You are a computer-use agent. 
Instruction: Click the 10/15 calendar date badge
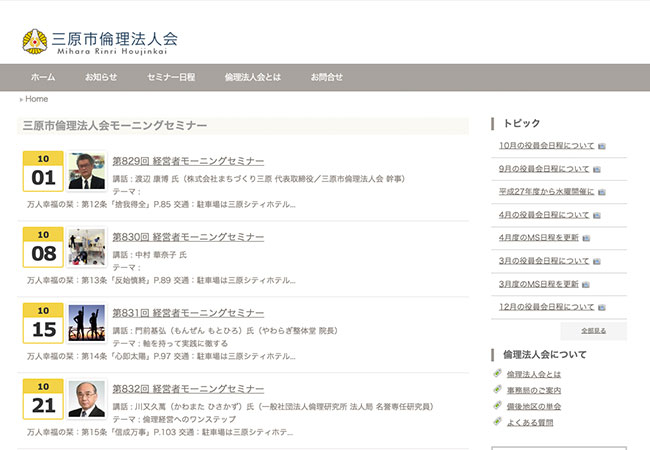[x=43, y=323]
